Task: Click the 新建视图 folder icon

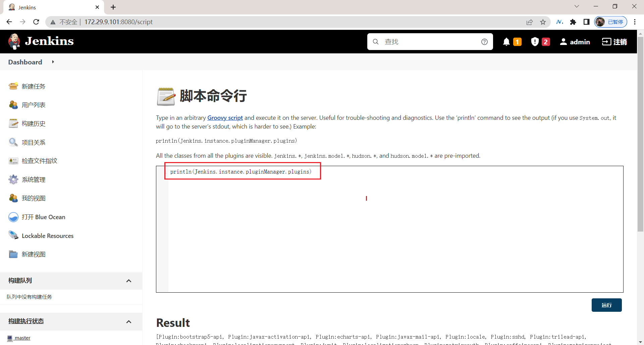Action: 13,254
